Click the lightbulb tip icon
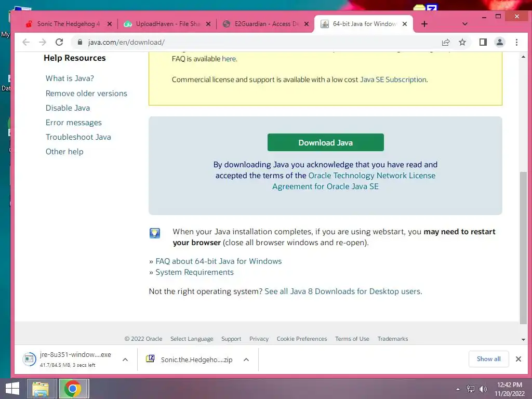Viewport: 532px width, 399px height. tap(155, 233)
